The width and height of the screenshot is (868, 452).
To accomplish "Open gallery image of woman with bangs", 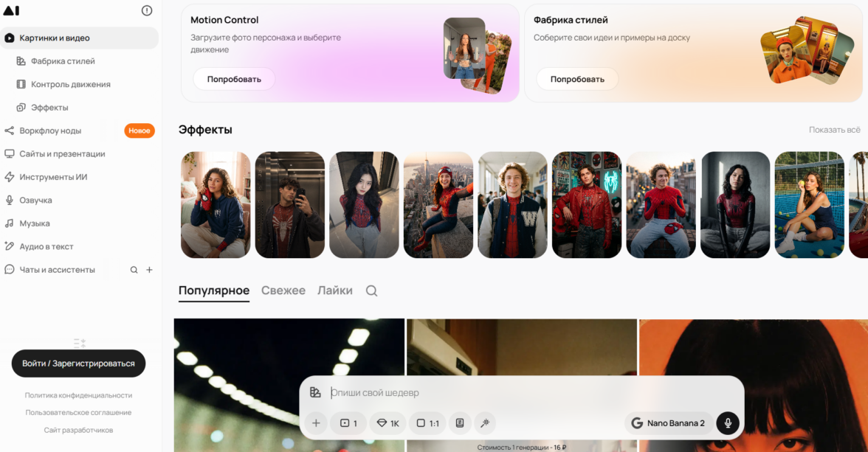I will (x=754, y=385).
